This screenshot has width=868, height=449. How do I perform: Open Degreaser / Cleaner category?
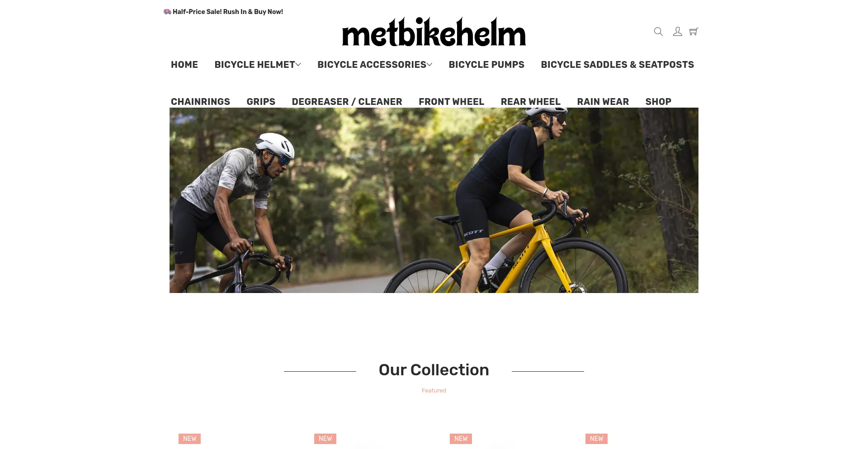click(x=347, y=102)
